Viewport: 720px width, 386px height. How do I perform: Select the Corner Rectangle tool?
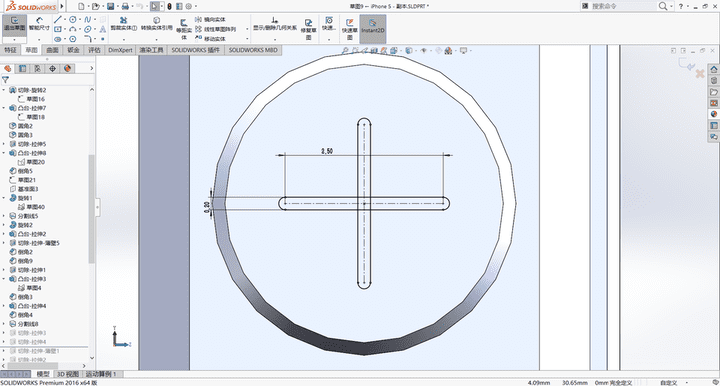tap(57, 29)
